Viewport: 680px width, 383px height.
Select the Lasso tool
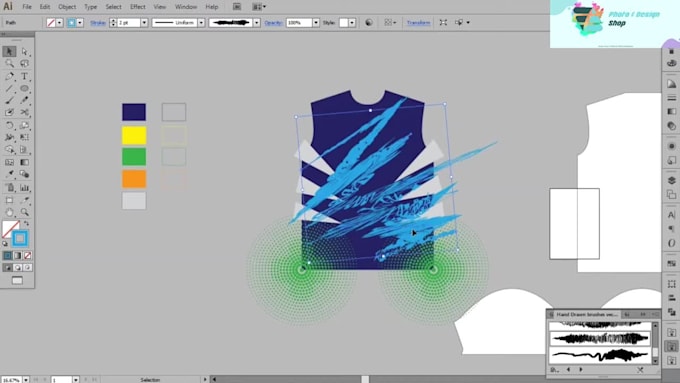tap(24, 64)
